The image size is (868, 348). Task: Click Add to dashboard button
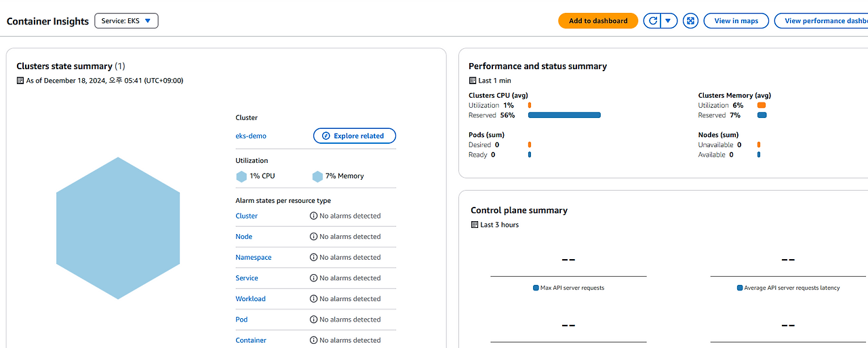(598, 21)
